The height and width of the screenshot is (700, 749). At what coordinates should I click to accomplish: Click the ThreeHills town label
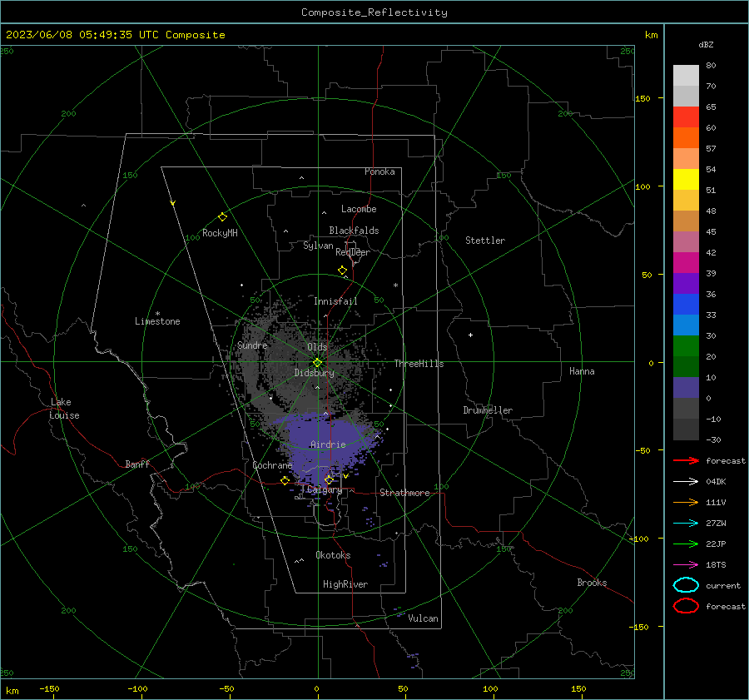419,364
